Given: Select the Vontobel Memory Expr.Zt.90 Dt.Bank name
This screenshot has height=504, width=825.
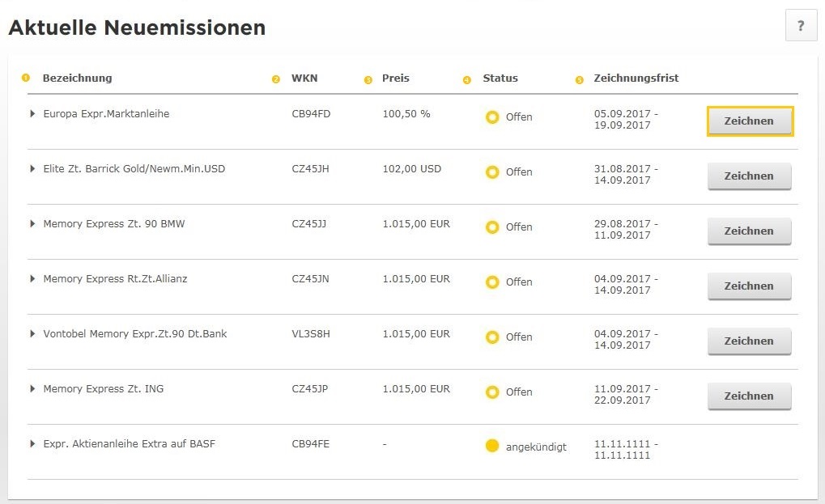Looking at the screenshot, I should coord(135,334).
